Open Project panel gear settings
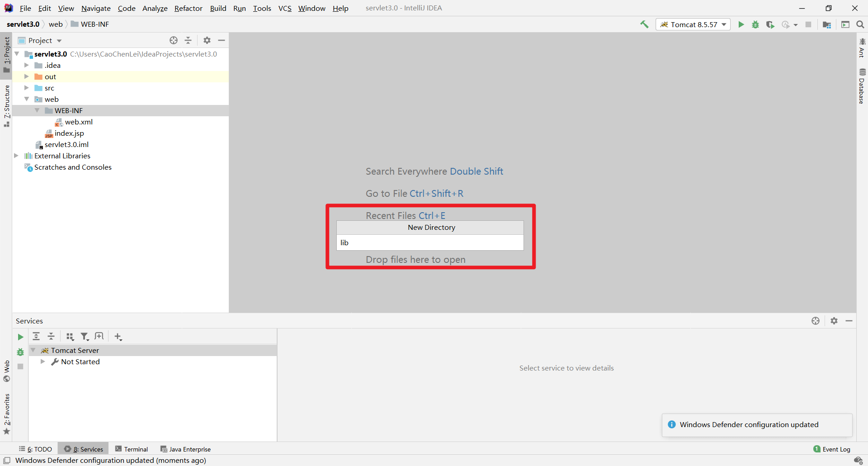The height and width of the screenshot is (466, 868). tap(207, 40)
